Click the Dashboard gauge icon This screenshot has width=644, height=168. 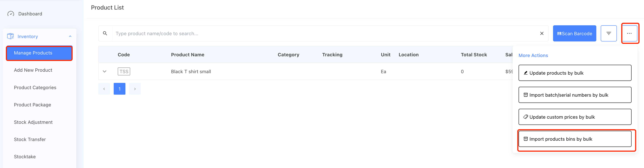click(11, 14)
